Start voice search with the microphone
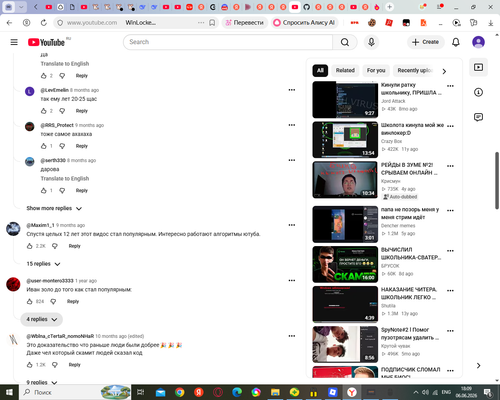 (x=371, y=42)
